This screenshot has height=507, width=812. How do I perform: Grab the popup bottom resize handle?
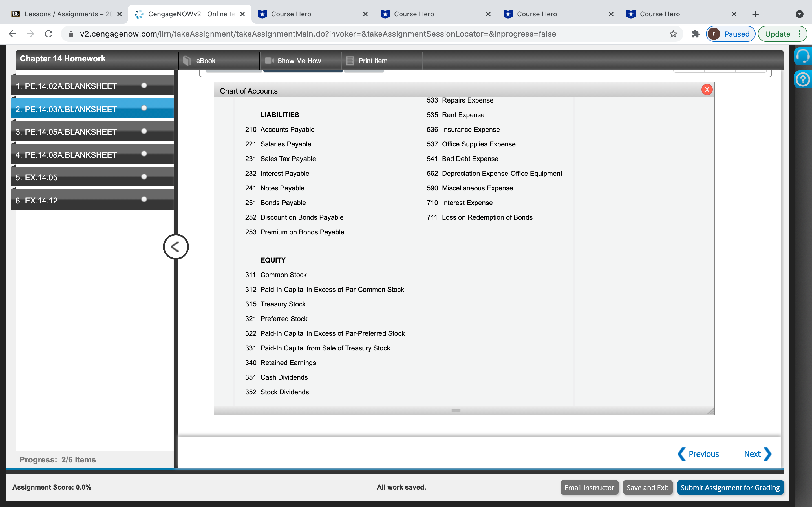click(x=456, y=410)
